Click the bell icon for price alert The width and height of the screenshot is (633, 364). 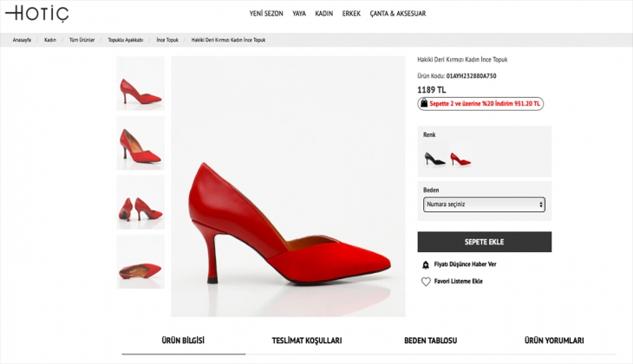pyautogui.click(x=426, y=264)
